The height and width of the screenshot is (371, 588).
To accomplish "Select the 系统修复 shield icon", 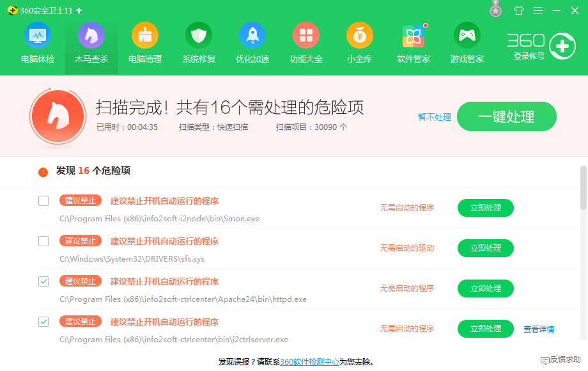I will click(x=199, y=36).
